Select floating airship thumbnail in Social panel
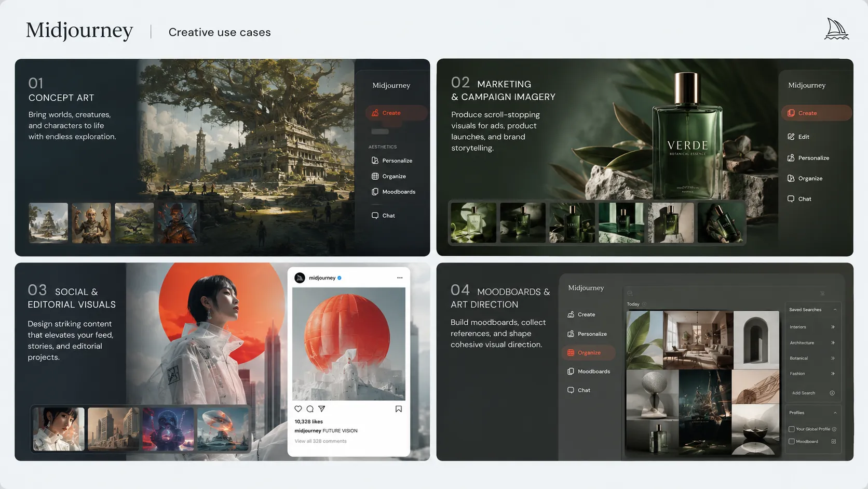The width and height of the screenshot is (868, 489). coord(223,429)
